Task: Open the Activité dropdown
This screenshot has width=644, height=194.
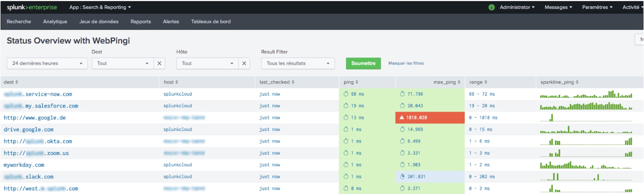Action: (x=633, y=7)
